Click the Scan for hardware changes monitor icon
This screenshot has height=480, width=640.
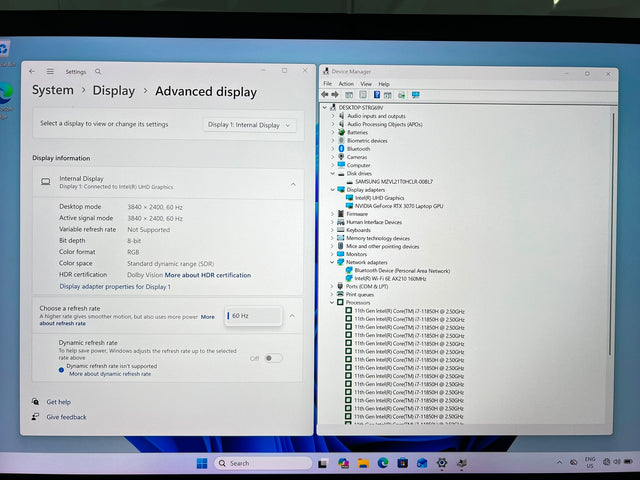(416, 95)
